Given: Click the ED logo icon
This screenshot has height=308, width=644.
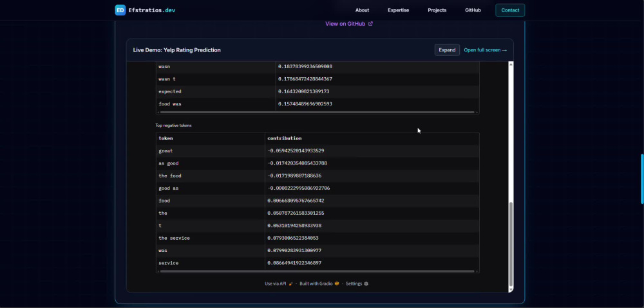Looking at the screenshot, I should [120, 10].
